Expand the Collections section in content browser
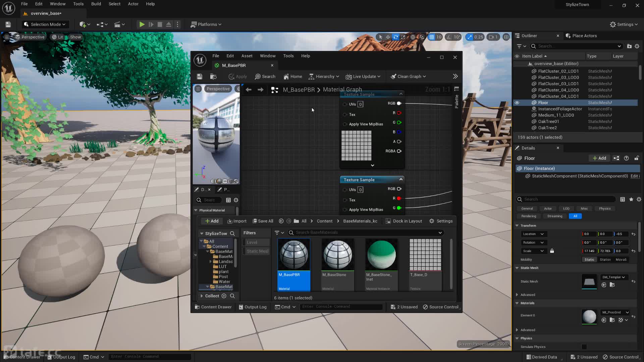The image size is (644, 362). 202,296
